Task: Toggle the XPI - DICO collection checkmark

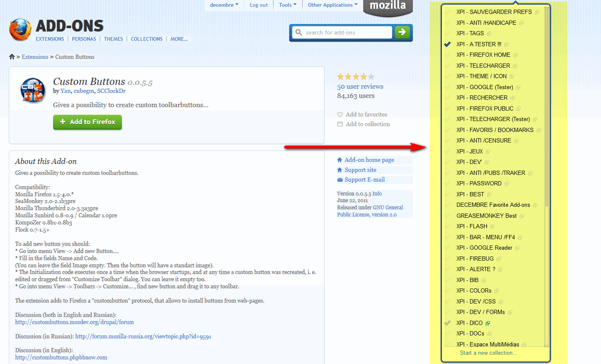Action: (447, 323)
